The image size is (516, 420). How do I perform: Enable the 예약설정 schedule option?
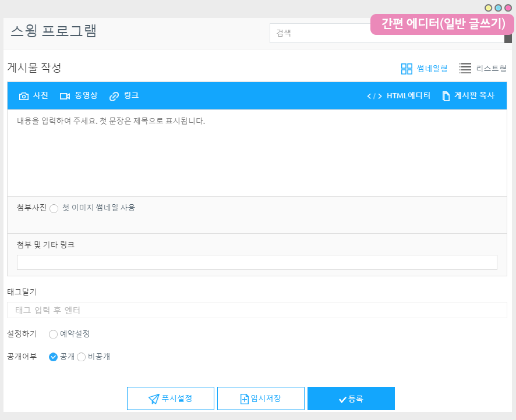(x=54, y=334)
